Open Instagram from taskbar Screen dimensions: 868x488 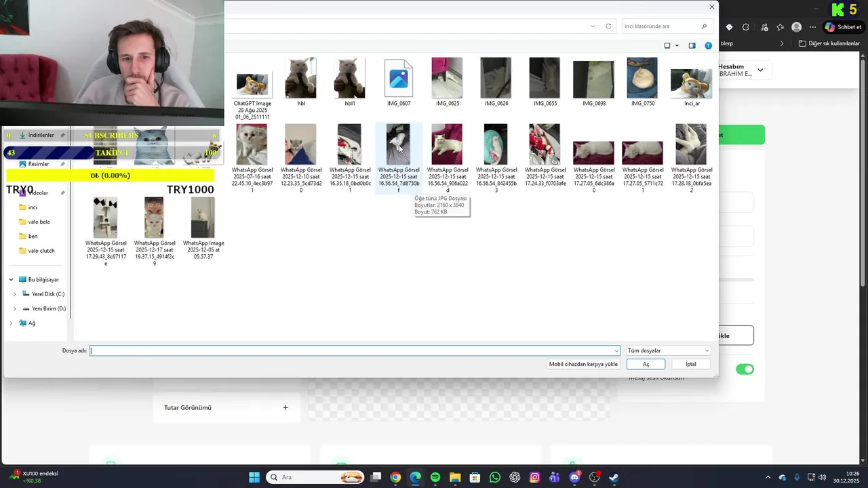[534, 477]
